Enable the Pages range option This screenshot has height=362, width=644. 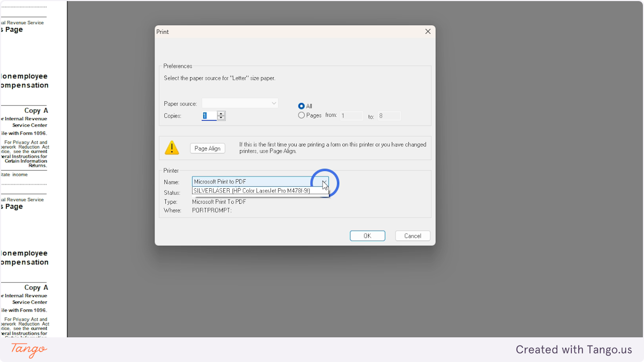[301, 115]
